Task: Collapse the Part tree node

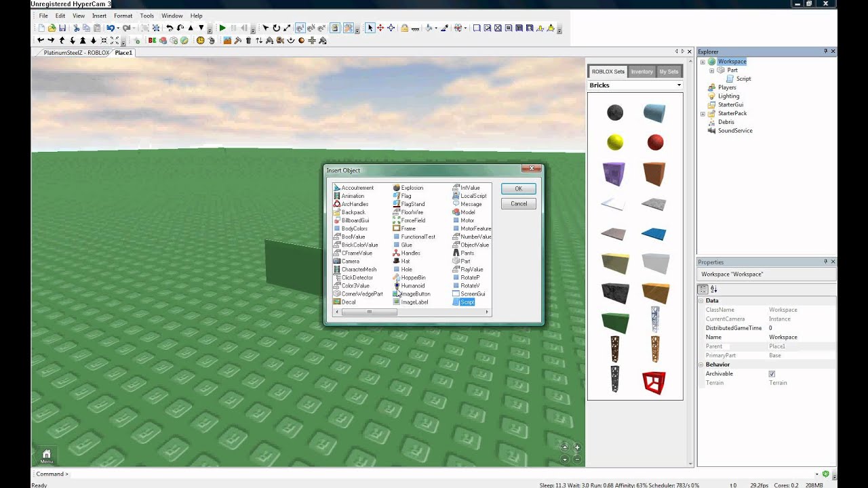Action: pyautogui.click(x=711, y=70)
